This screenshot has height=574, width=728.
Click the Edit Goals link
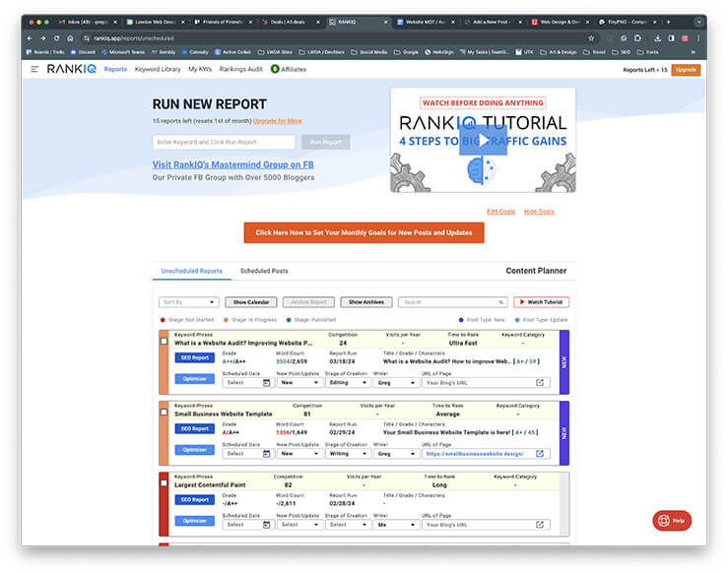(x=501, y=212)
